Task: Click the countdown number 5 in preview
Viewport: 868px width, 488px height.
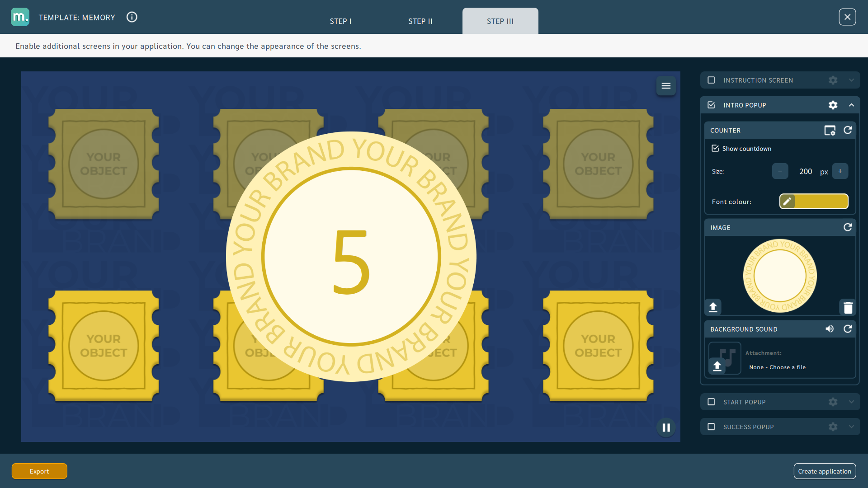Action: [351, 262]
